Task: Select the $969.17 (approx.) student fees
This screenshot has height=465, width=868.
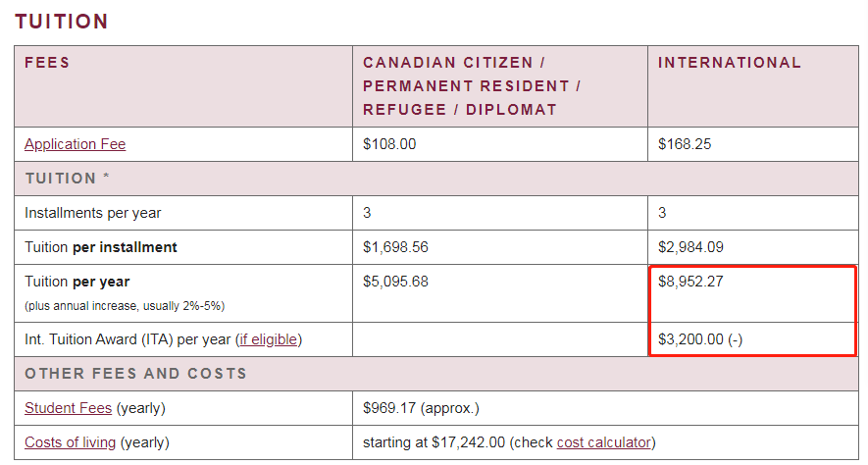Action: pos(421,408)
